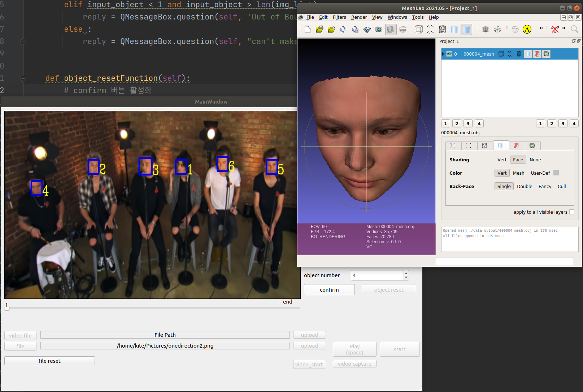This screenshot has width=583, height=392.
Task: Open the Help menu in MeshLab
Action: click(434, 17)
